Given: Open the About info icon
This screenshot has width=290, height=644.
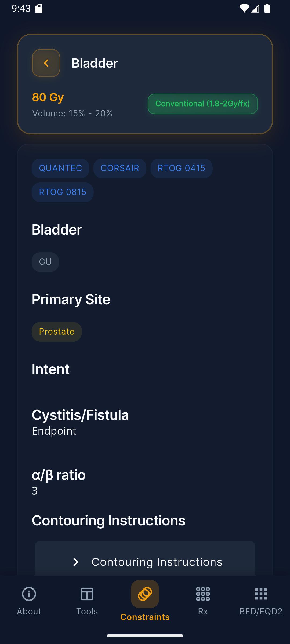Looking at the screenshot, I should 29,594.
